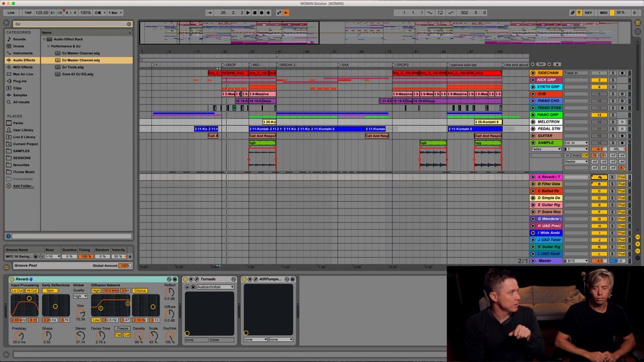Viewport: 644px width, 362px height.
Task: Open the Turnado Audioschnitzel preset dropdown
Action: (215, 287)
